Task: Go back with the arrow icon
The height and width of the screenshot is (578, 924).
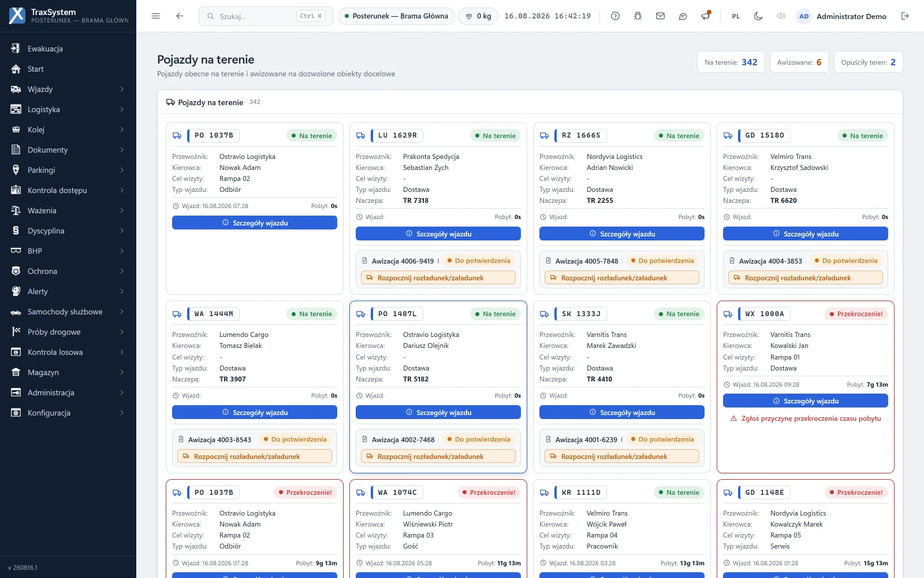Action: pyautogui.click(x=180, y=16)
